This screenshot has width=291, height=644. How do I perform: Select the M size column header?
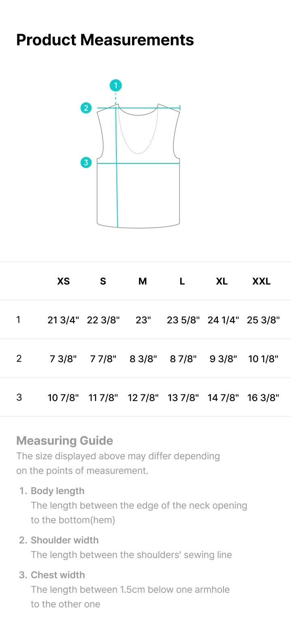143,281
